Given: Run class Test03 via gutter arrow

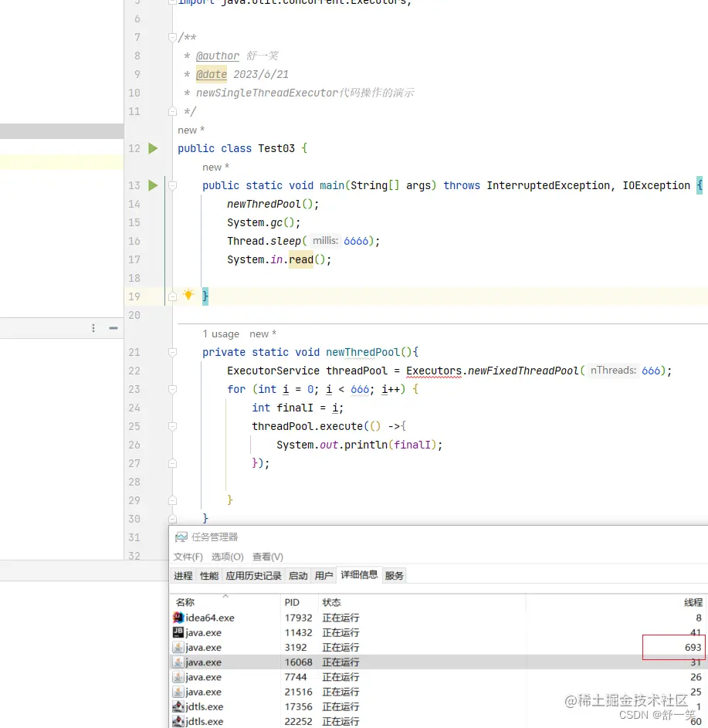Looking at the screenshot, I should tap(153, 148).
